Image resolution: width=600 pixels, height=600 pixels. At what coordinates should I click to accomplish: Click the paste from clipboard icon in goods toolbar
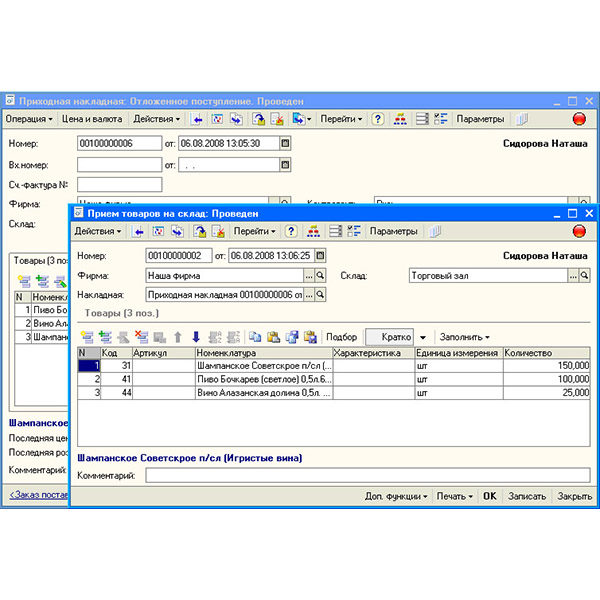(x=273, y=337)
